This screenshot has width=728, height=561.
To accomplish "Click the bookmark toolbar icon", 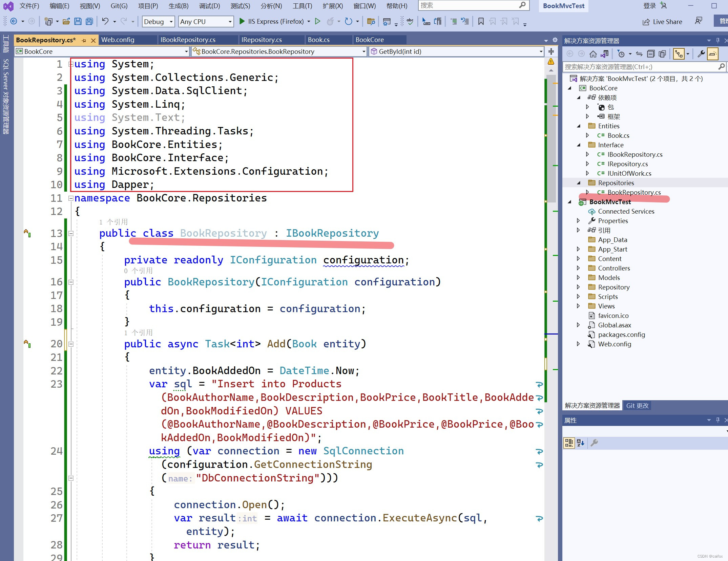I will pyautogui.click(x=481, y=22).
